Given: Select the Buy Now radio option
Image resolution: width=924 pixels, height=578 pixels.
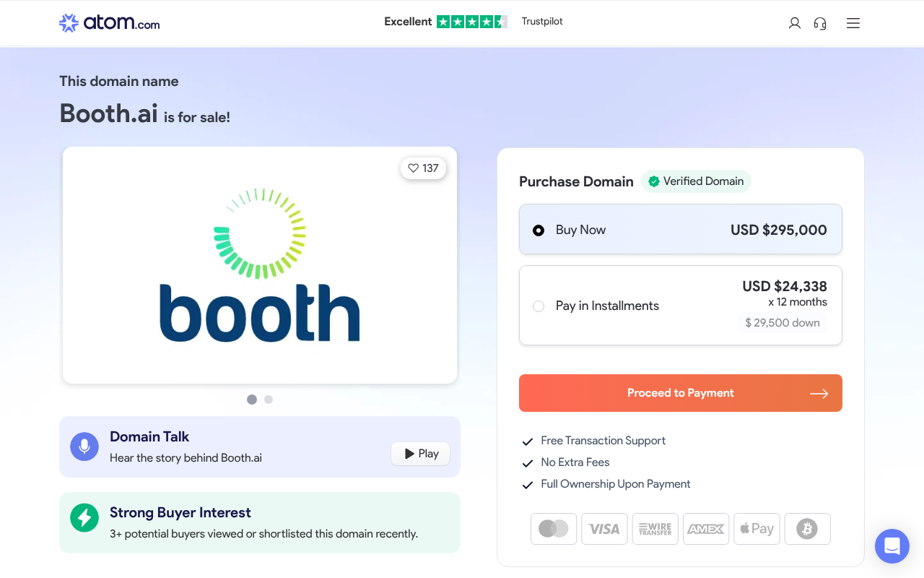Looking at the screenshot, I should [x=539, y=230].
